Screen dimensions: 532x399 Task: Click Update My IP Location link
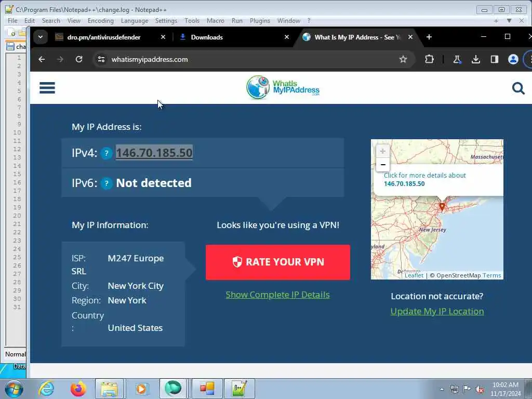(x=437, y=311)
